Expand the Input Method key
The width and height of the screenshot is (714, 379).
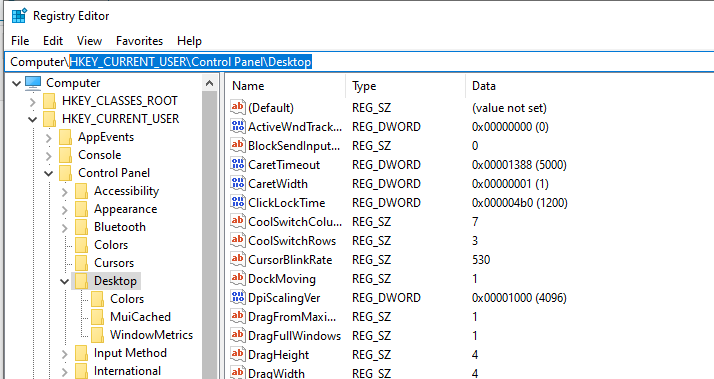point(65,354)
